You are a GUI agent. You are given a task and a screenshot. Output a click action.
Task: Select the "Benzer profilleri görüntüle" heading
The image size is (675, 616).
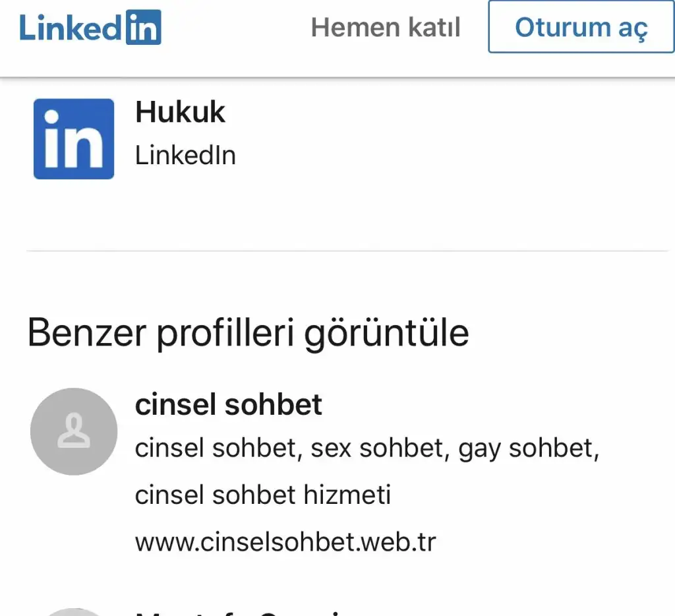click(248, 333)
